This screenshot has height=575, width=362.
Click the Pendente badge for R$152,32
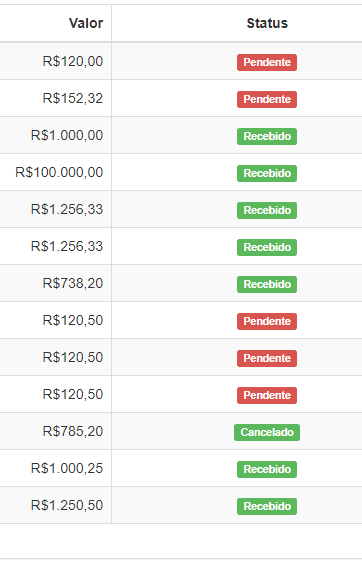click(267, 99)
